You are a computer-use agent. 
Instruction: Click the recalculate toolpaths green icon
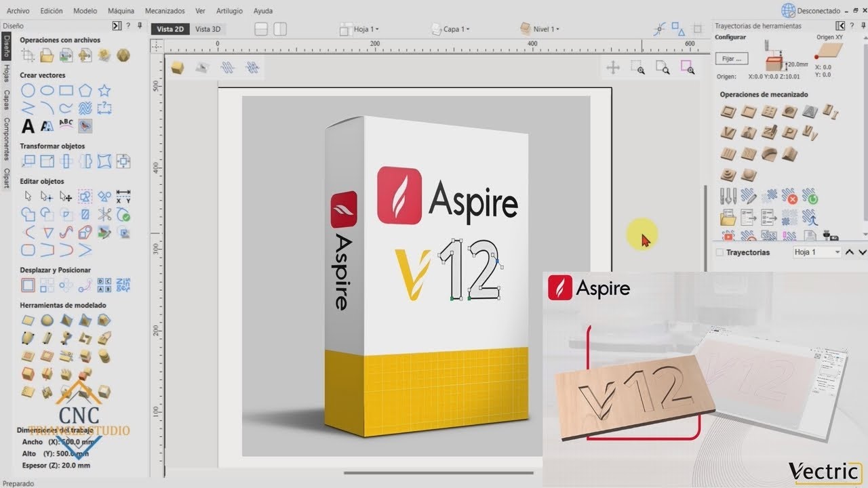810,197
